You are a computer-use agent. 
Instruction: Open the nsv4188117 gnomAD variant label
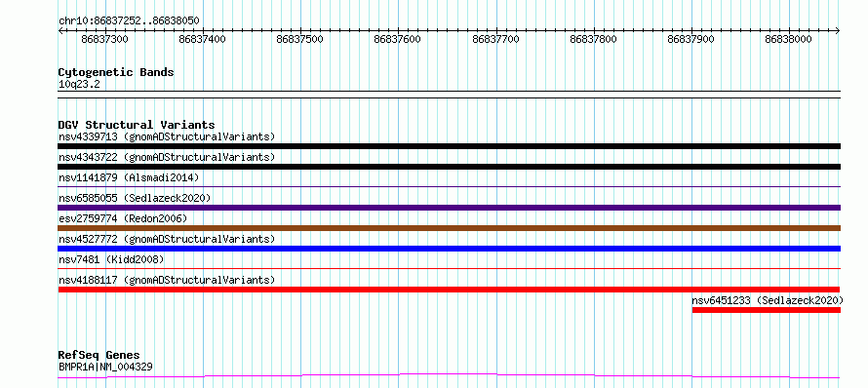click(167, 280)
